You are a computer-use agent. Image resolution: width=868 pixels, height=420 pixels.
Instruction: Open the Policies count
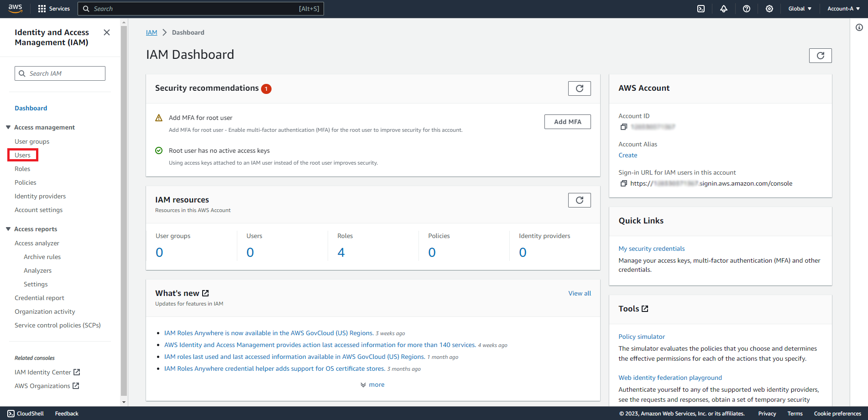click(432, 252)
